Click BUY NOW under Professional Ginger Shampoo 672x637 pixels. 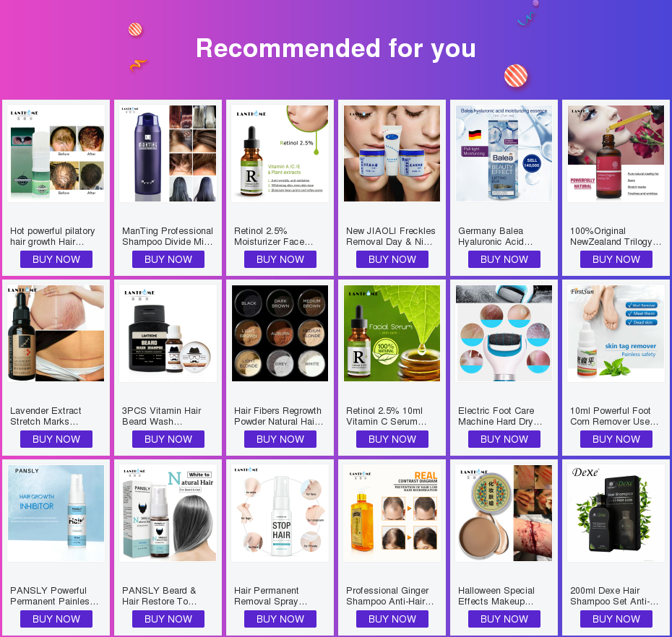tap(392, 620)
